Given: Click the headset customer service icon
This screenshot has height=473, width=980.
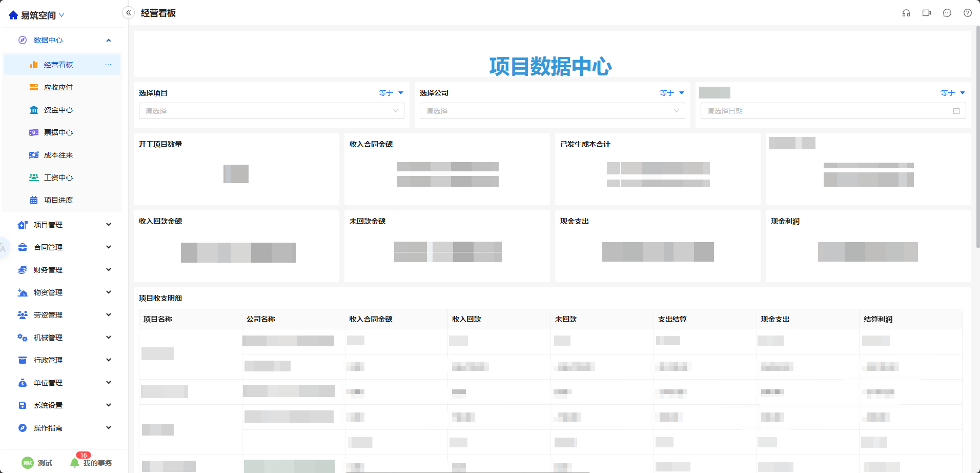Looking at the screenshot, I should point(906,13).
